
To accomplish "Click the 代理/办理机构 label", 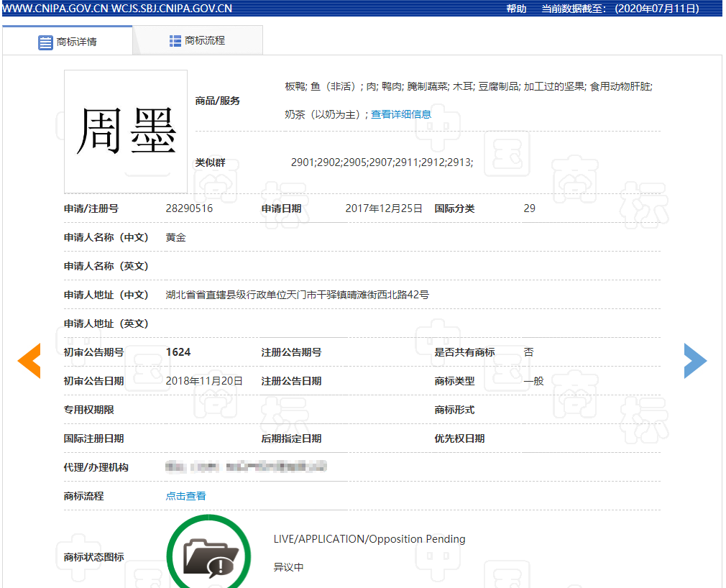I will point(96,467).
